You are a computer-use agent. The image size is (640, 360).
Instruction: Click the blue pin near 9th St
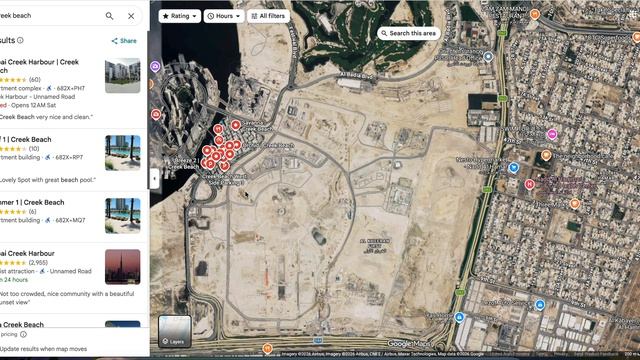coord(540,304)
